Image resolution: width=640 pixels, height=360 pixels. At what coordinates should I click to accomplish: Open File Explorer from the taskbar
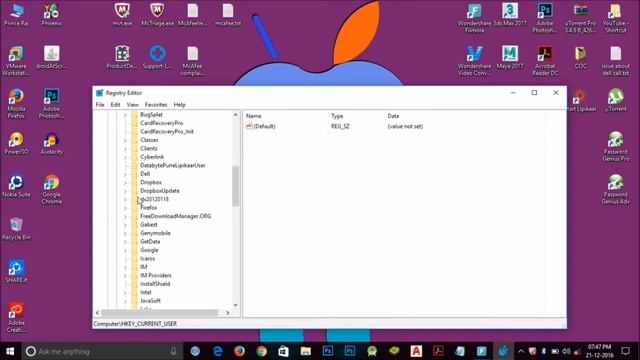[x=306, y=351]
